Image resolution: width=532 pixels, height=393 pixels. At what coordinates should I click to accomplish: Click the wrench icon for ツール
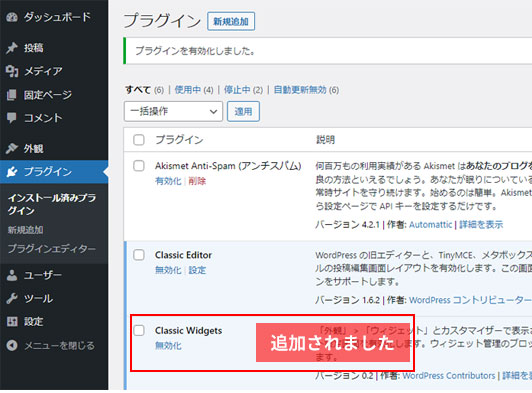pos(12,299)
